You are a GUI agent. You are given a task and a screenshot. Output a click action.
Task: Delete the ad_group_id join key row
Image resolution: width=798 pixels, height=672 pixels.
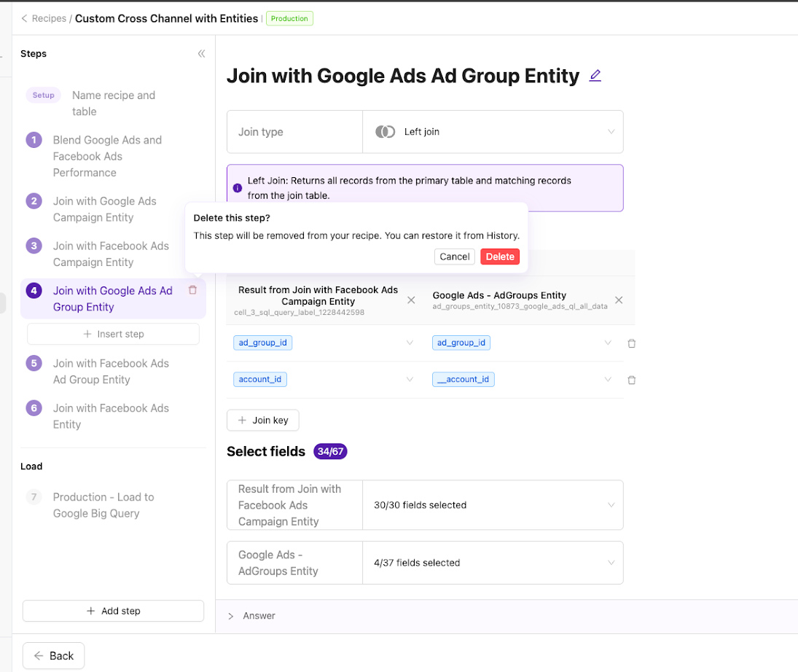coord(631,343)
